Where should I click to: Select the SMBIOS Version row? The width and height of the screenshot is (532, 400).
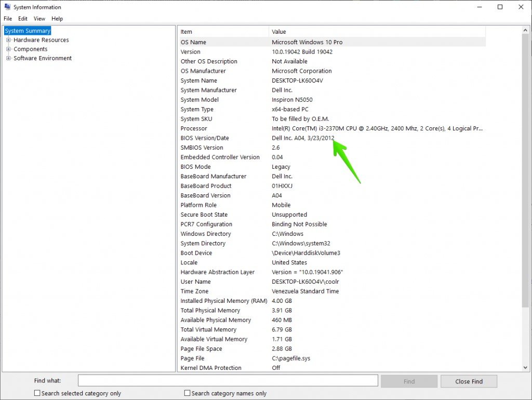click(332, 148)
